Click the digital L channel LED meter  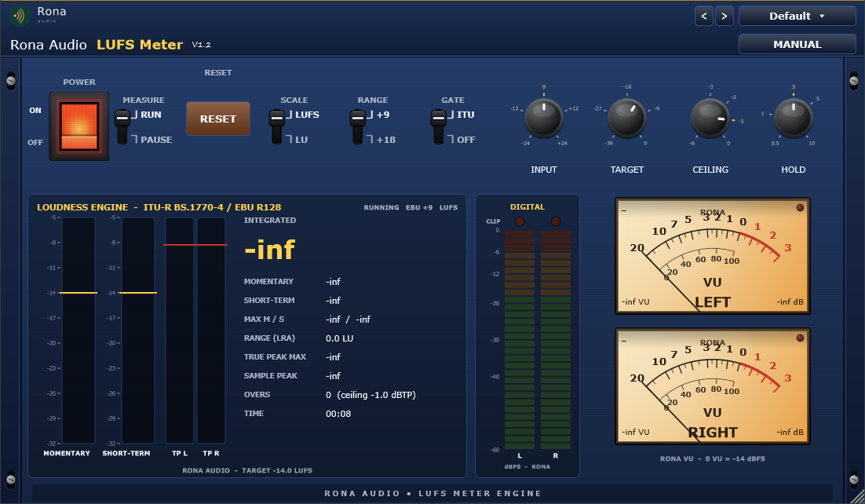click(520, 340)
